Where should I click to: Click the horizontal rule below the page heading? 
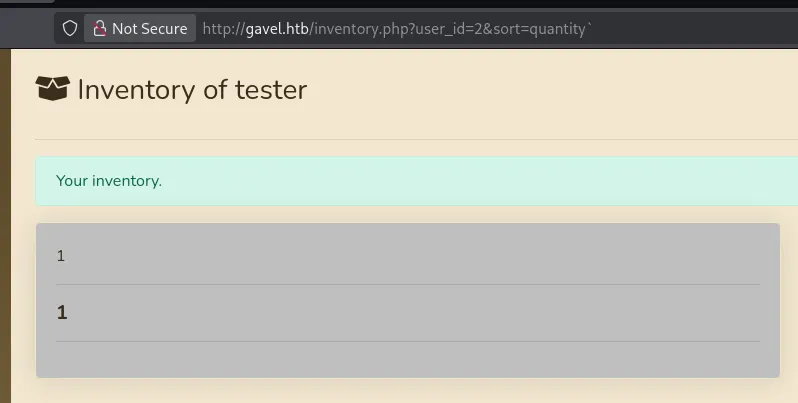(400, 139)
